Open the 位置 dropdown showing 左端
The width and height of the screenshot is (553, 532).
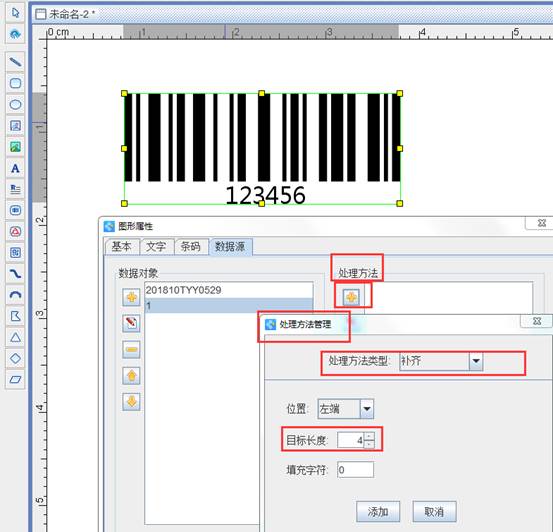(x=346, y=409)
